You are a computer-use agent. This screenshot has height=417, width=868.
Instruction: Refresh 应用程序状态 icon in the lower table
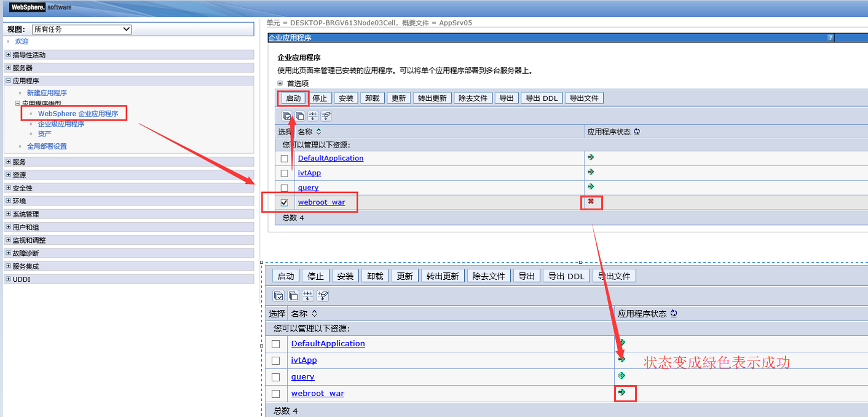pos(674,314)
